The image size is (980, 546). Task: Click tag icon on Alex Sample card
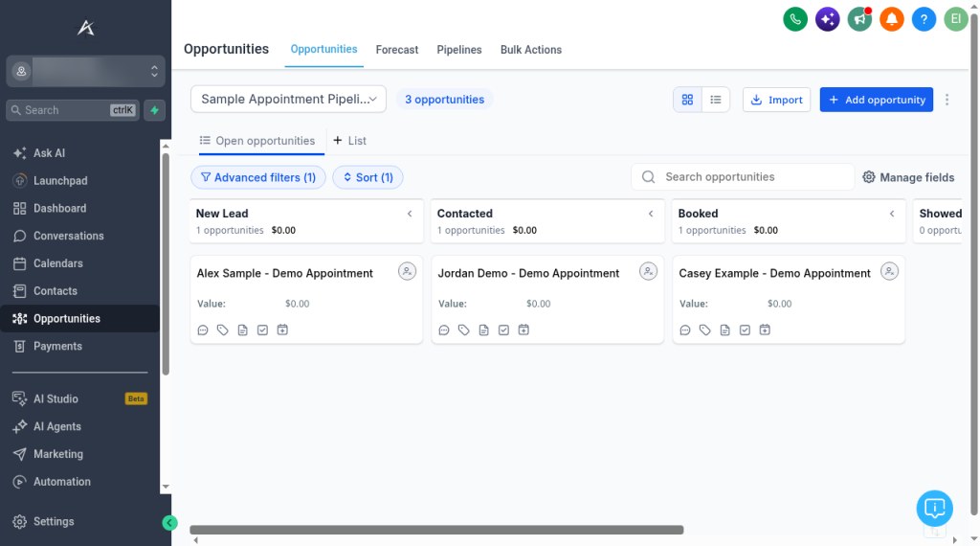click(222, 330)
